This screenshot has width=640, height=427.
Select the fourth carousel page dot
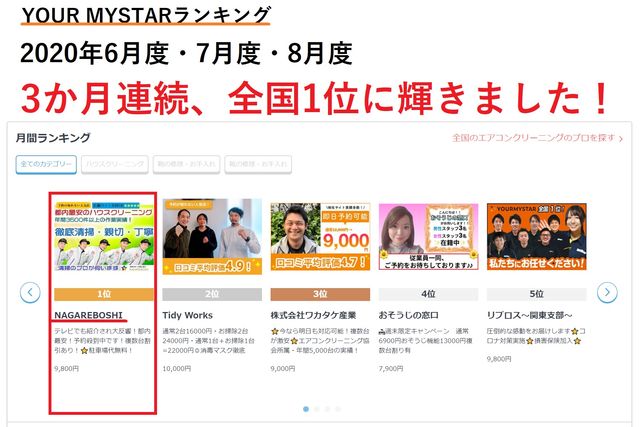tap(338, 409)
